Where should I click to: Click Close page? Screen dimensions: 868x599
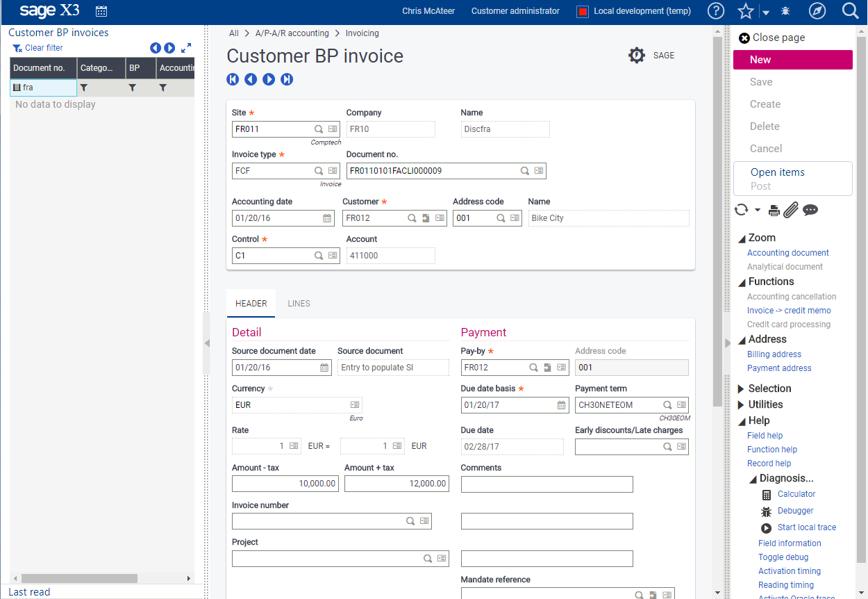771,38
